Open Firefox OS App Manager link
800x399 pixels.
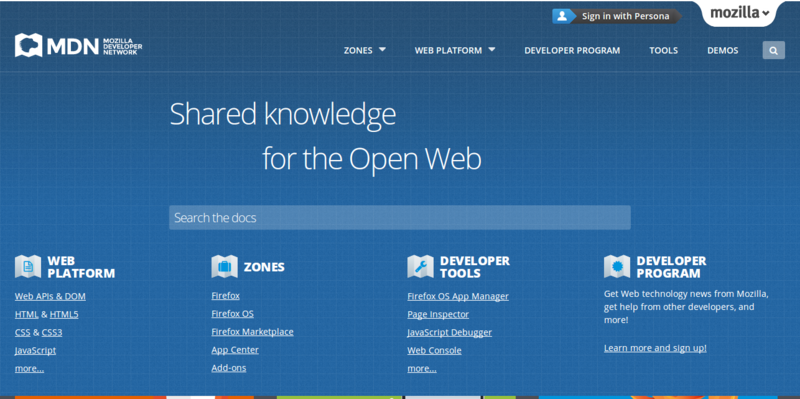point(458,296)
